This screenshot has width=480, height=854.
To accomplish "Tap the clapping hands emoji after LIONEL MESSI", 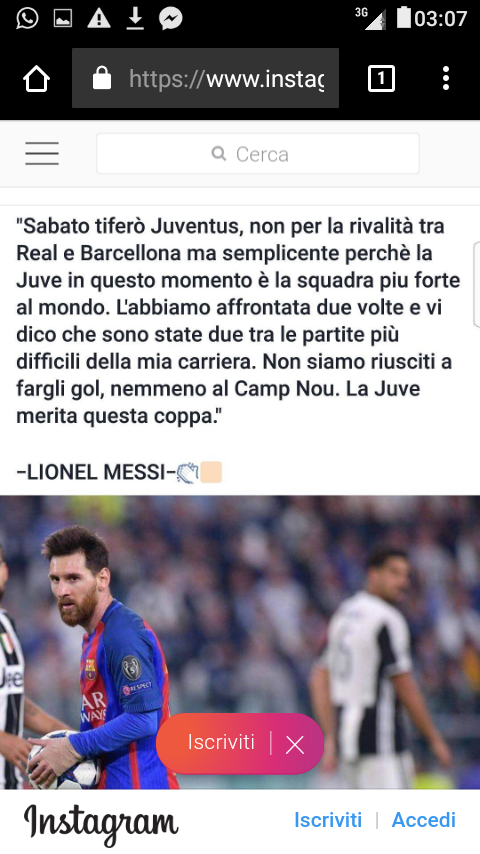I will point(187,472).
